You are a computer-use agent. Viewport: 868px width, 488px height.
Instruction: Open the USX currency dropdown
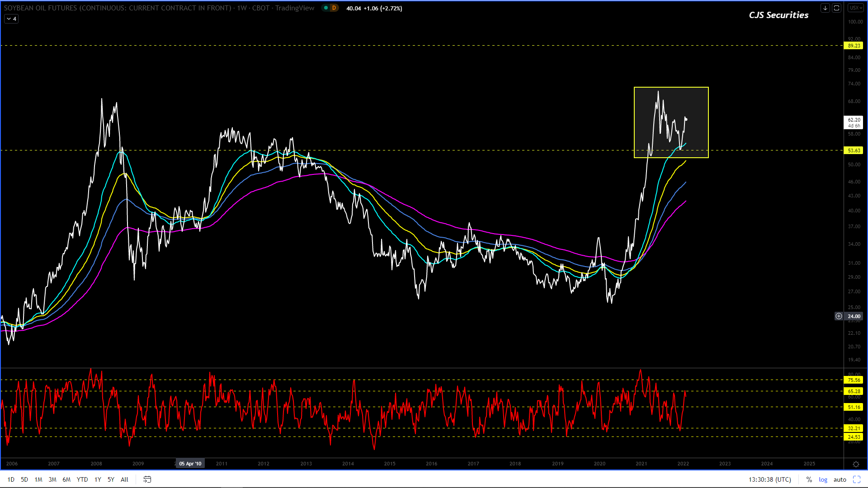click(x=855, y=8)
